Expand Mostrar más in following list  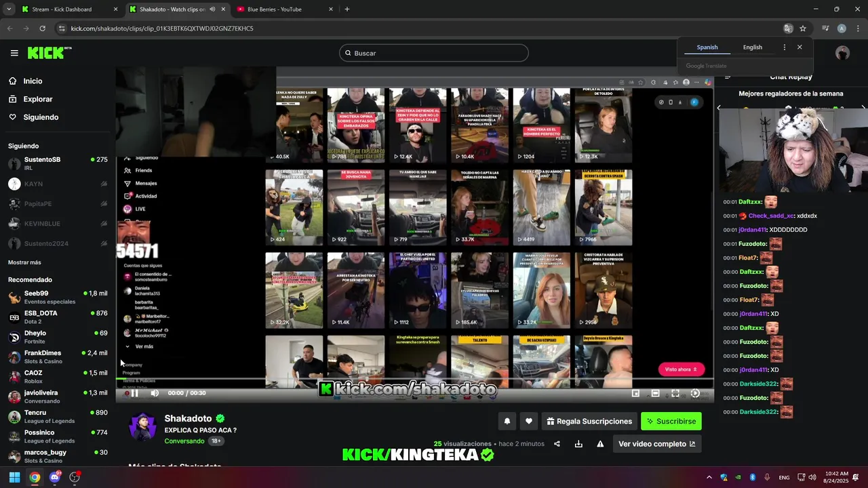pyautogui.click(x=24, y=262)
